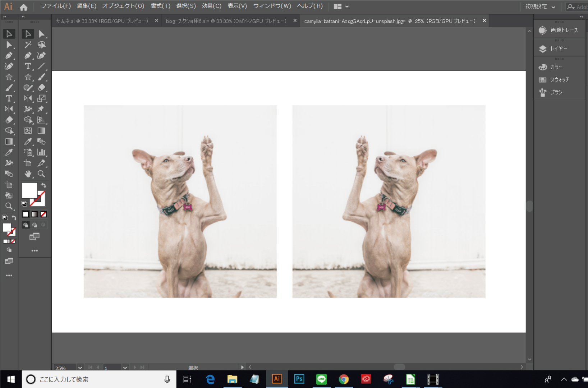The height and width of the screenshot is (388, 588).
Task: Switch to the サムネ.ai document tab
Action: point(102,21)
